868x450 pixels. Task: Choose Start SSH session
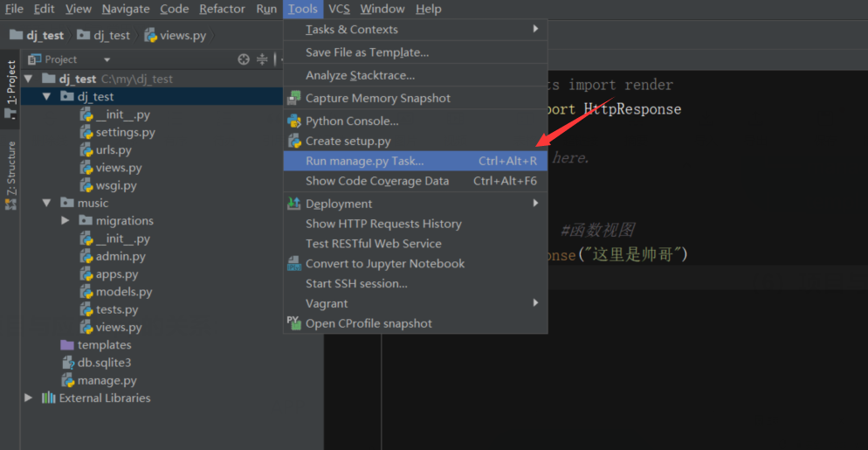[x=415, y=284]
